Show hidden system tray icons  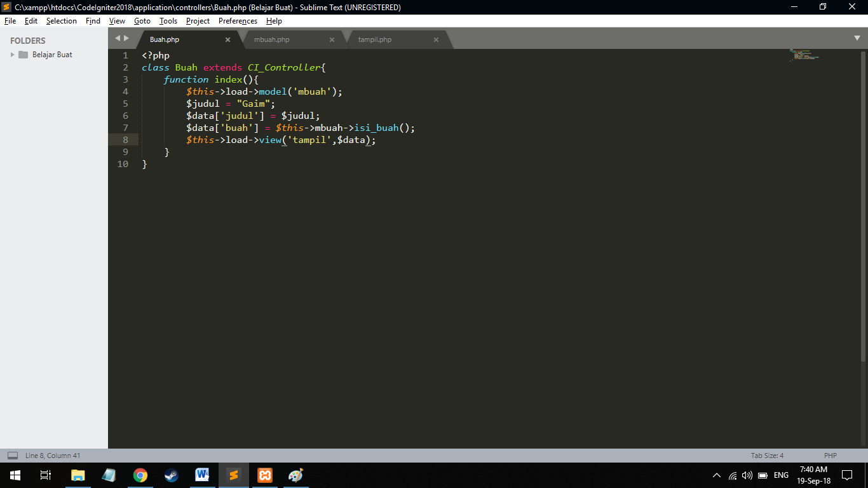(x=717, y=475)
